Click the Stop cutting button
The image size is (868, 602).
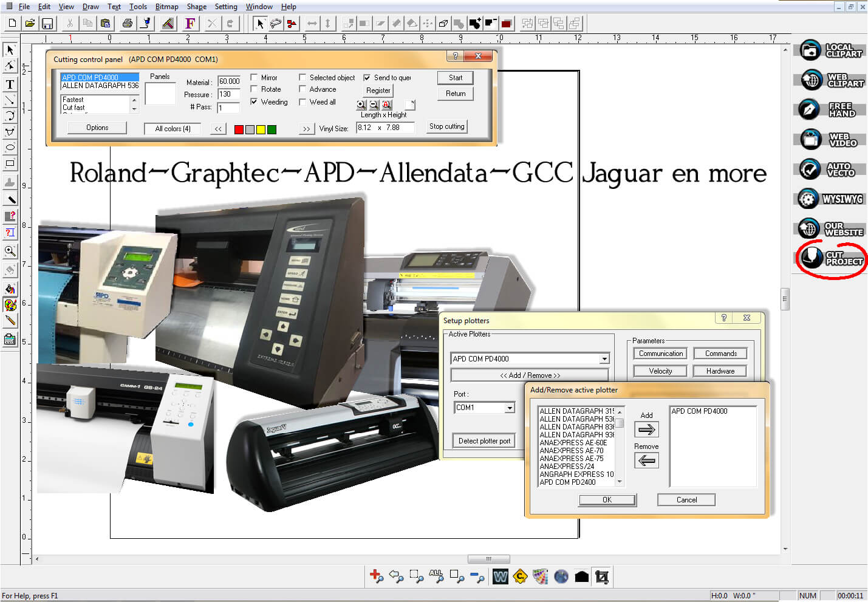coord(446,126)
